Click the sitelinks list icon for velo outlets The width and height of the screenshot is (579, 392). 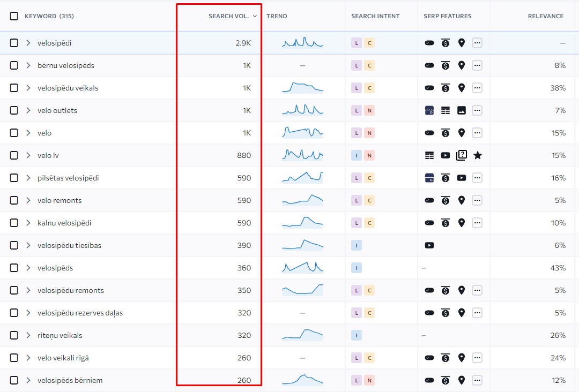[x=445, y=110]
